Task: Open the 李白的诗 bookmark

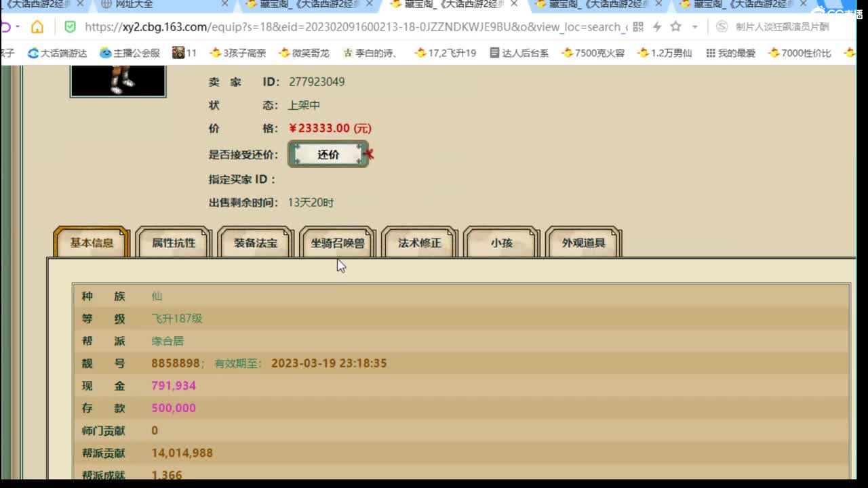Action: tap(370, 53)
